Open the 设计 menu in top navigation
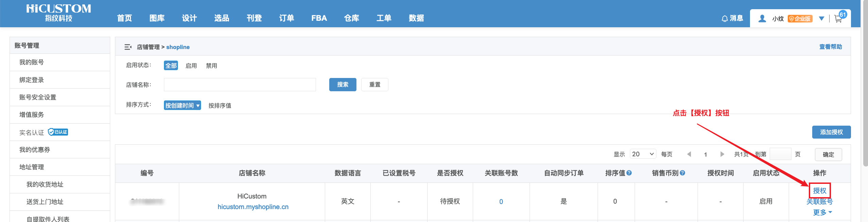 [x=189, y=18]
